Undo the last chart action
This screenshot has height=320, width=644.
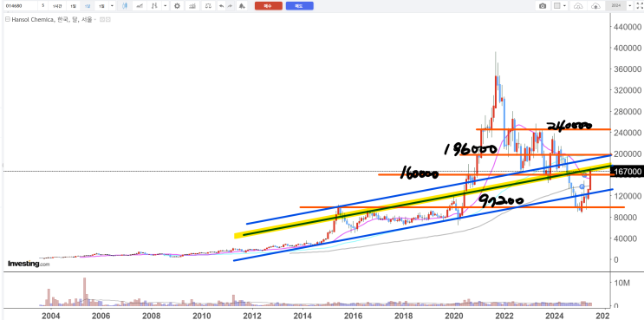[x=221, y=6]
